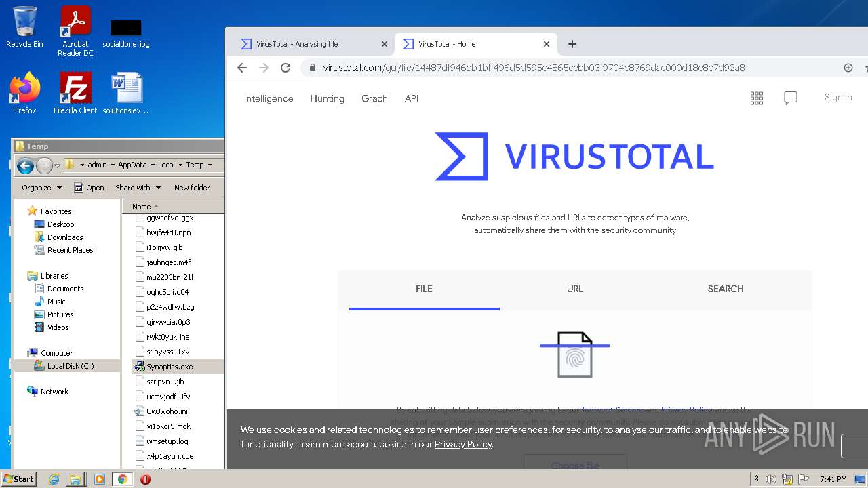The width and height of the screenshot is (868, 488).
Task: Select the solutionslev Word document icon
Action: (126, 94)
